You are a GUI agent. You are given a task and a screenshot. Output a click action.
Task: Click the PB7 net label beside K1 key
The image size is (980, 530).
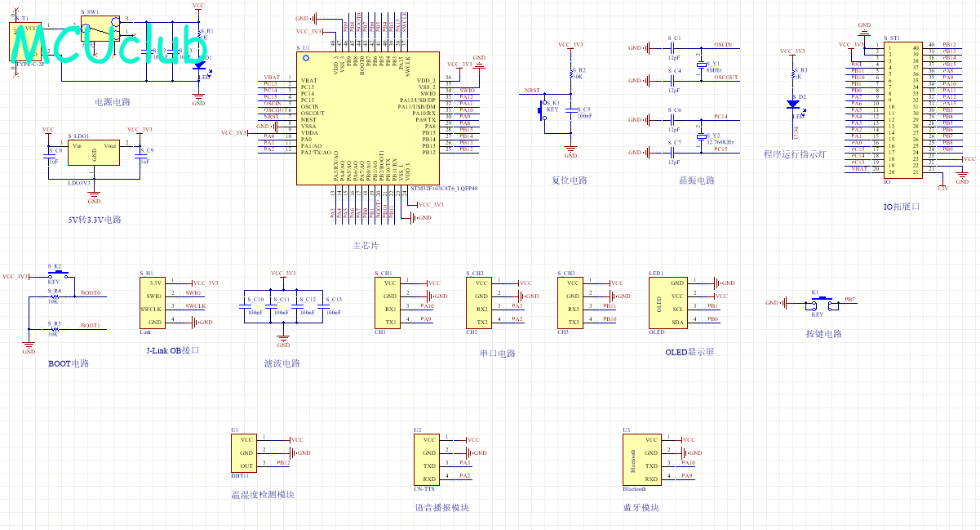tap(850, 300)
